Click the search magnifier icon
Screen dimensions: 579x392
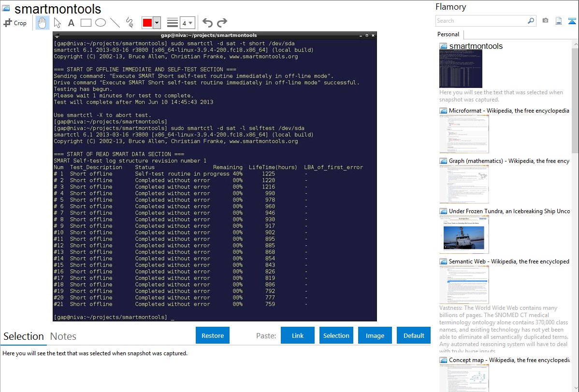(x=531, y=21)
